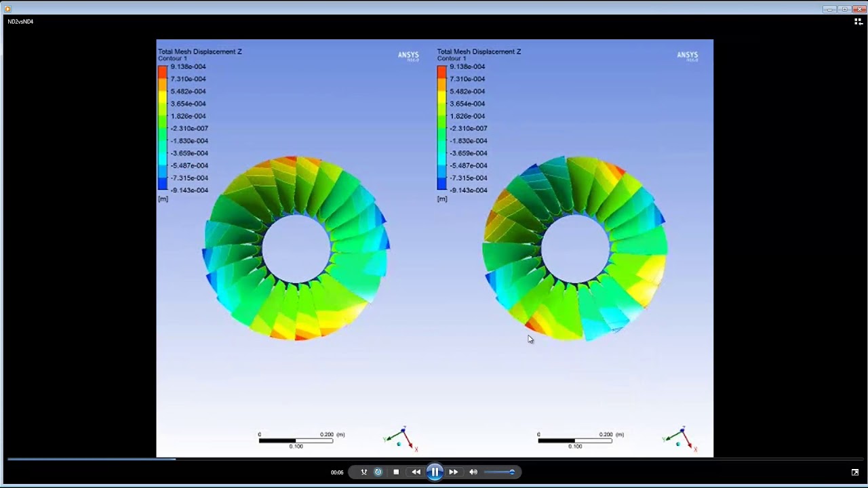Click the left axis triad

point(401,439)
